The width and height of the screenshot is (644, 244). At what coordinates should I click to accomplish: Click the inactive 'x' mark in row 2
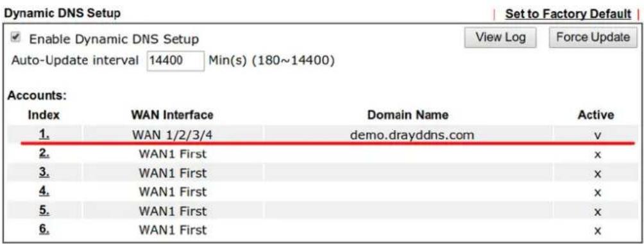(x=598, y=154)
